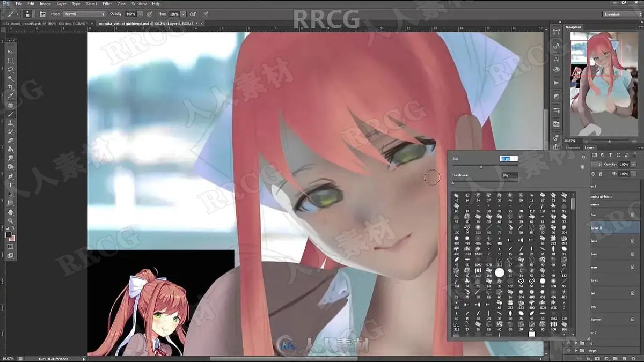Hide the bg layer group
Screen dimensions: 644x362
click(568, 342)
